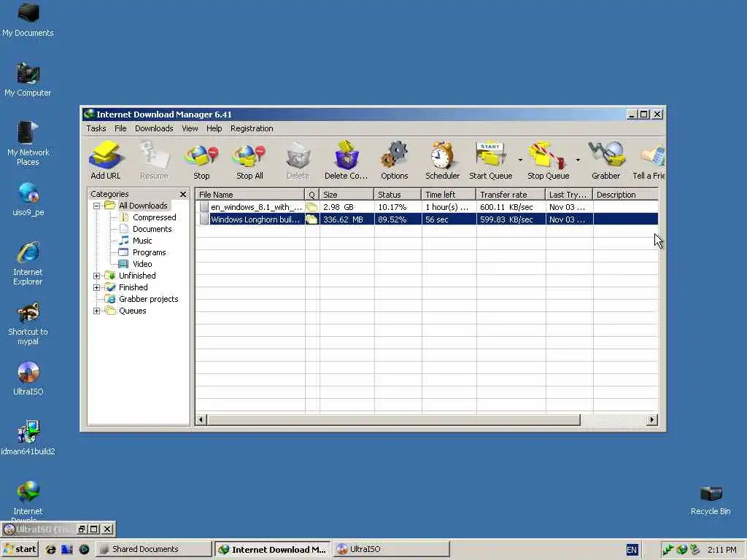The image size is (747, 560).
Task: Open the View menu
Action: point(190,128)
